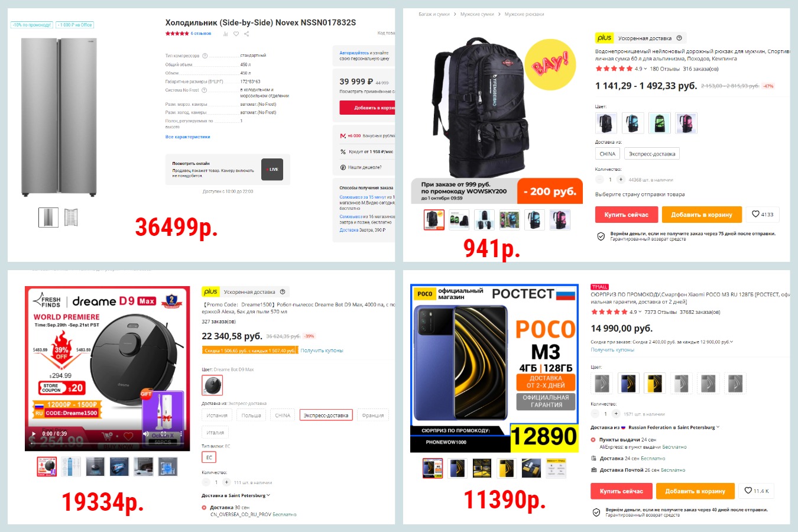Click wishlist heart with 11.4 K

(x=757, y=491)
